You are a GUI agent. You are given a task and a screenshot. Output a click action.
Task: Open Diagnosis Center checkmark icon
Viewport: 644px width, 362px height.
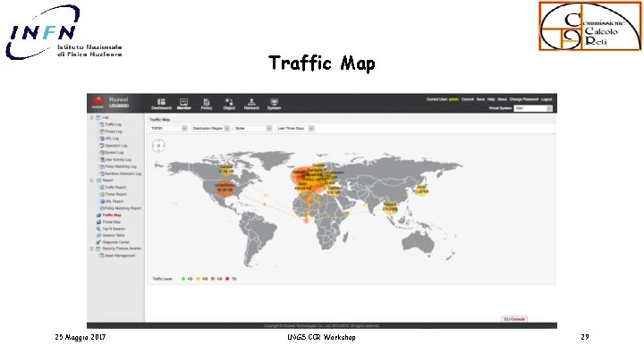(98, 242)
